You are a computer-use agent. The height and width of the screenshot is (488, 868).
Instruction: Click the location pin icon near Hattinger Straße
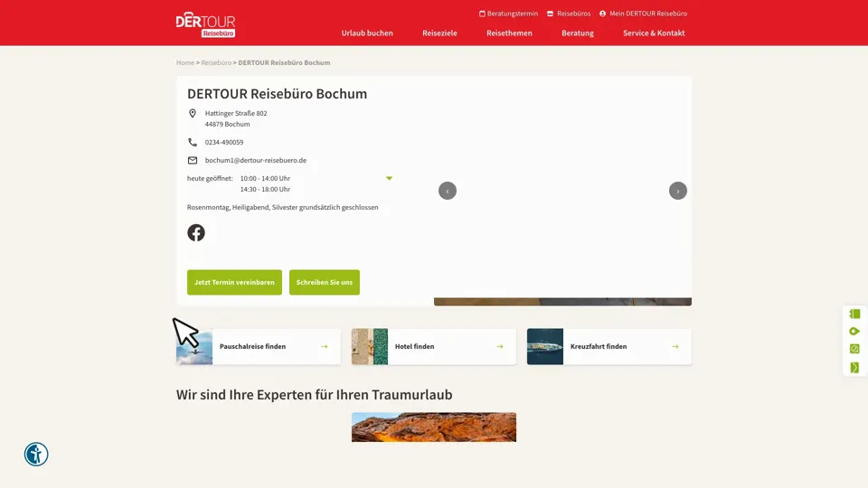(192, 114)
